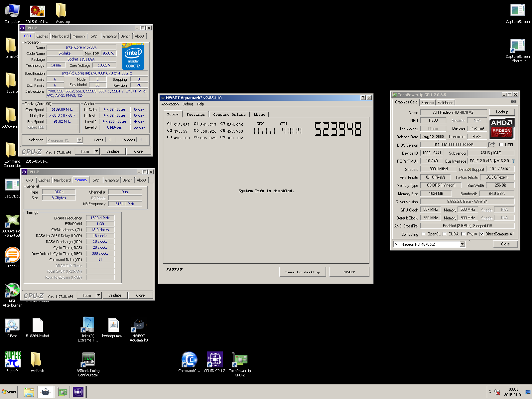Click the GPU-Z screenshot camera icon
The image size is (532, 399).
pyautogui.click(x=514, y=101)
